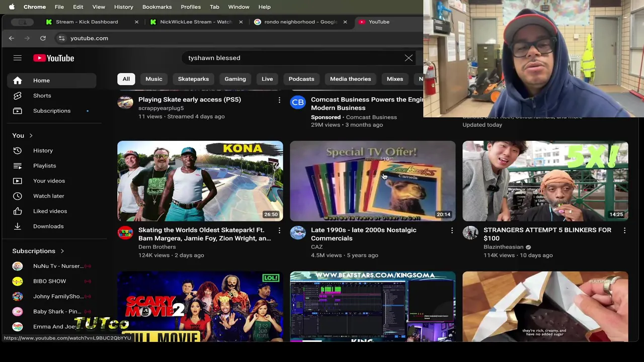644x362 pixels.
Task: Open scrappyearplug5 channel avatar
Action: [x=125, y=102]
